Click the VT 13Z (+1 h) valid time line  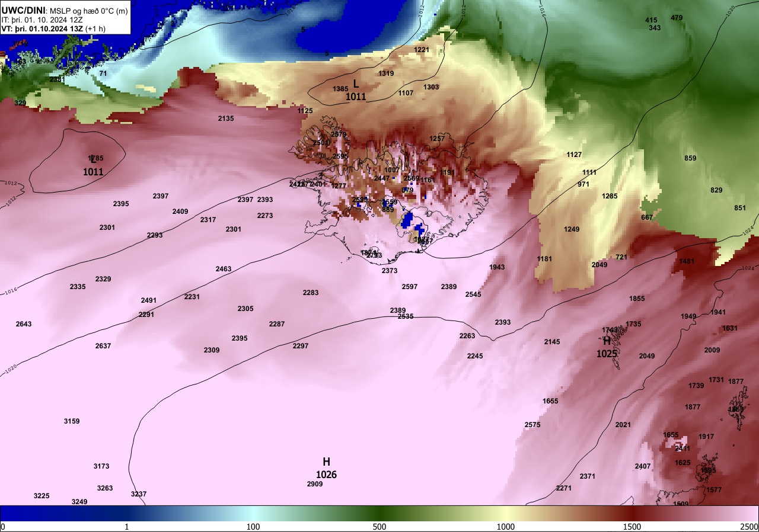coord(53,28)
